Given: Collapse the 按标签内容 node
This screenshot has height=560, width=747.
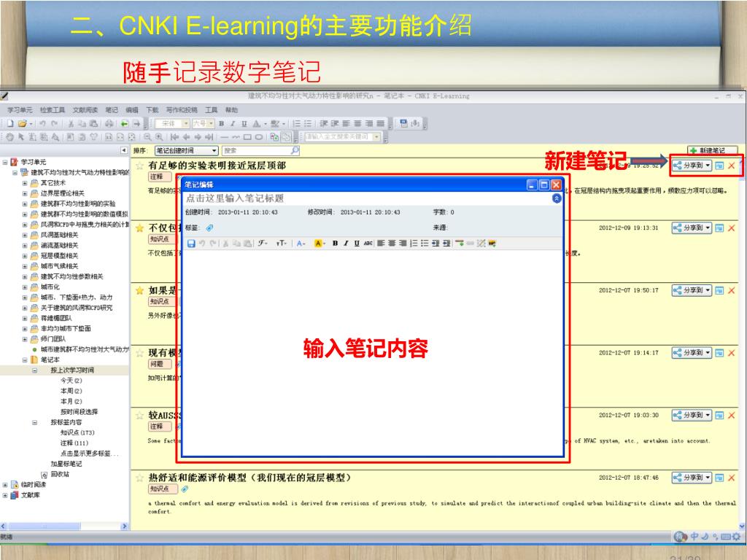Looking at the screenshot, I should point(35,422).
